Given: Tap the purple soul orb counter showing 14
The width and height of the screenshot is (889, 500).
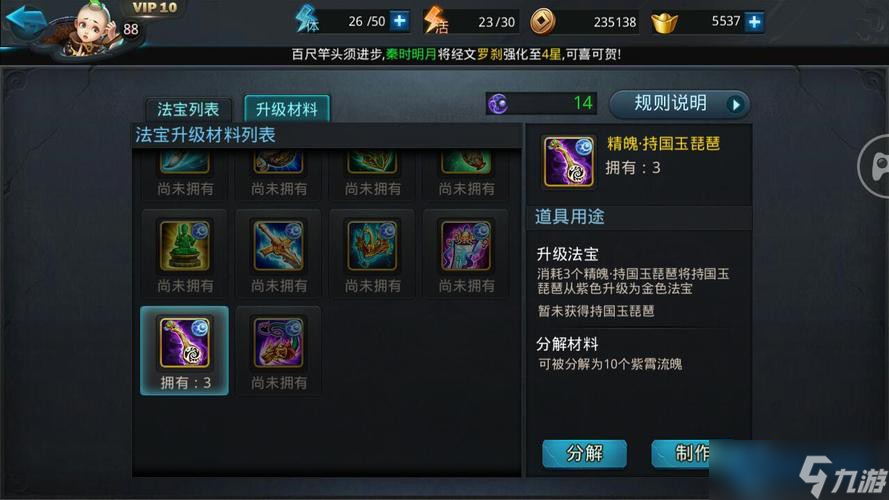Looking at the screenshot, I should point(541,103).
